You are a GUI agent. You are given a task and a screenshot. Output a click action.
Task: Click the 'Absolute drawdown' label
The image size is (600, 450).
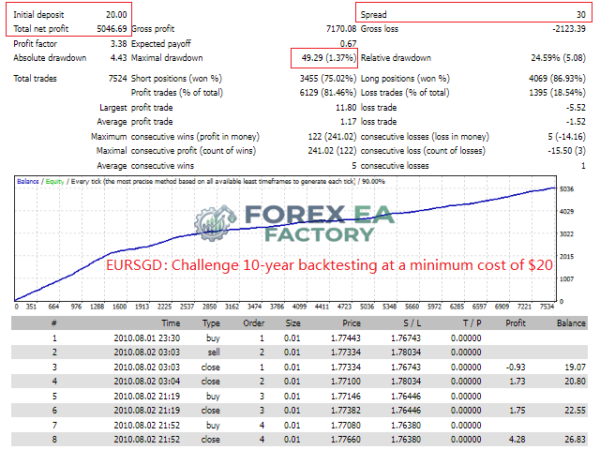[x=50, y=58]
